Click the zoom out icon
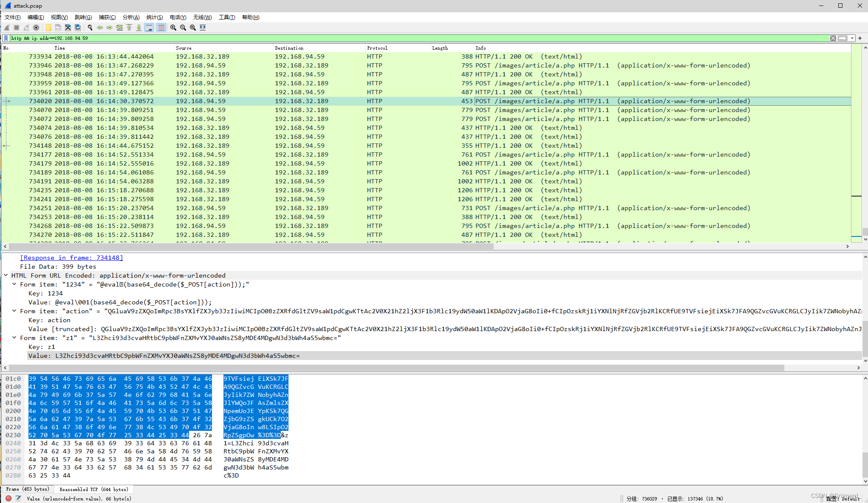868x503 pixels. (x=183, y=28)
